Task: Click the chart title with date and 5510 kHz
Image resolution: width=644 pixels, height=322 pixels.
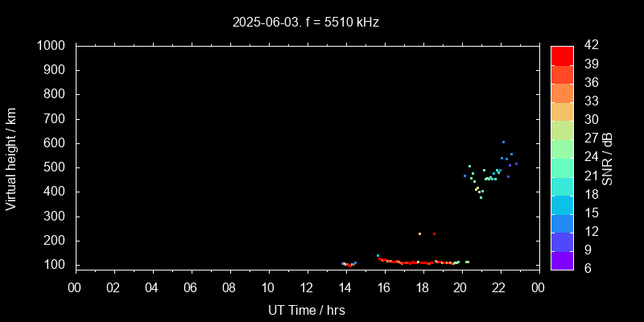Action: coord(306,23)
